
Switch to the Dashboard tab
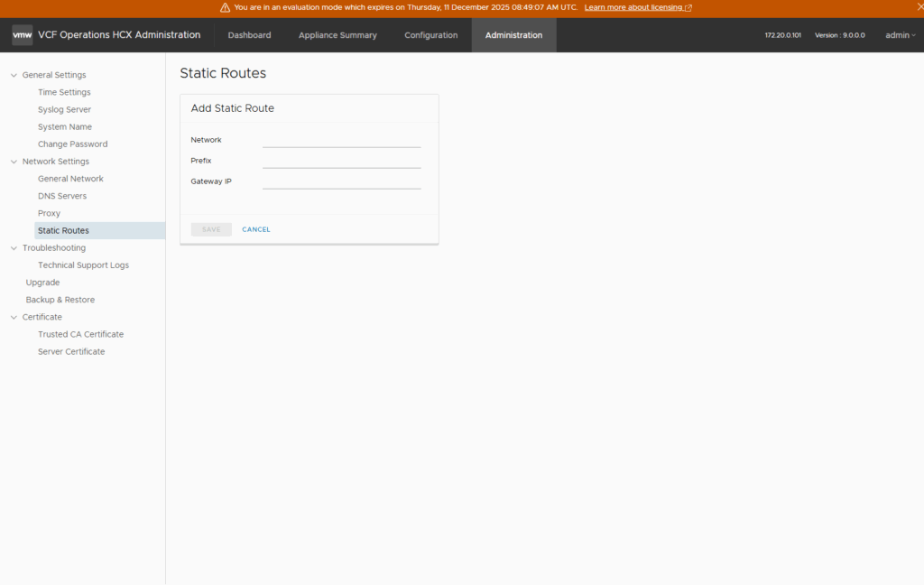pos(249,35)
